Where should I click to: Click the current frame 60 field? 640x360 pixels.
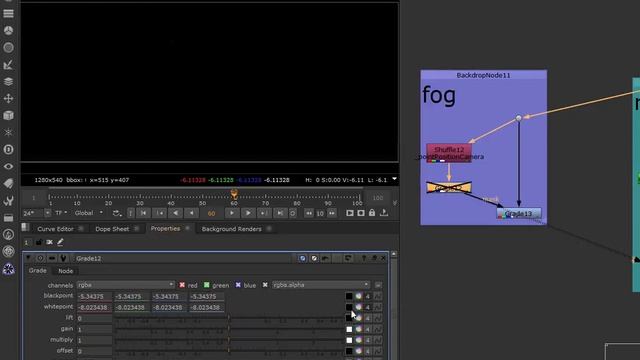tap(211, 213)
